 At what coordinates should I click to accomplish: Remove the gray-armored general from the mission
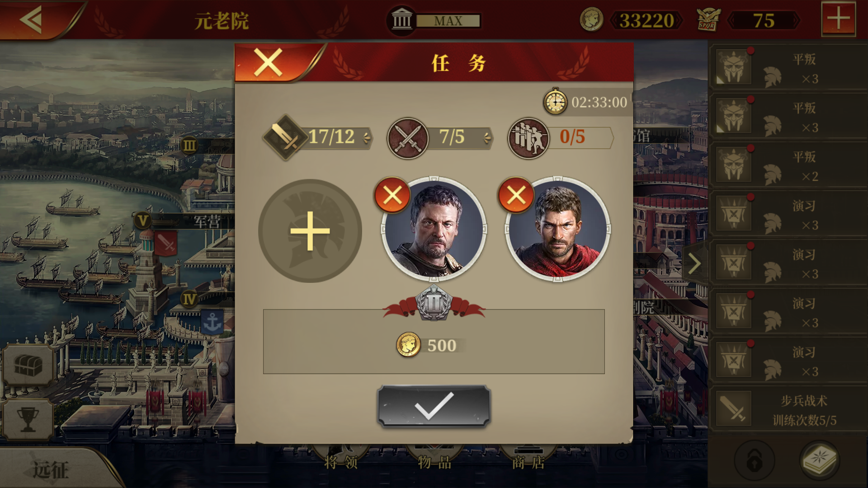392,195
